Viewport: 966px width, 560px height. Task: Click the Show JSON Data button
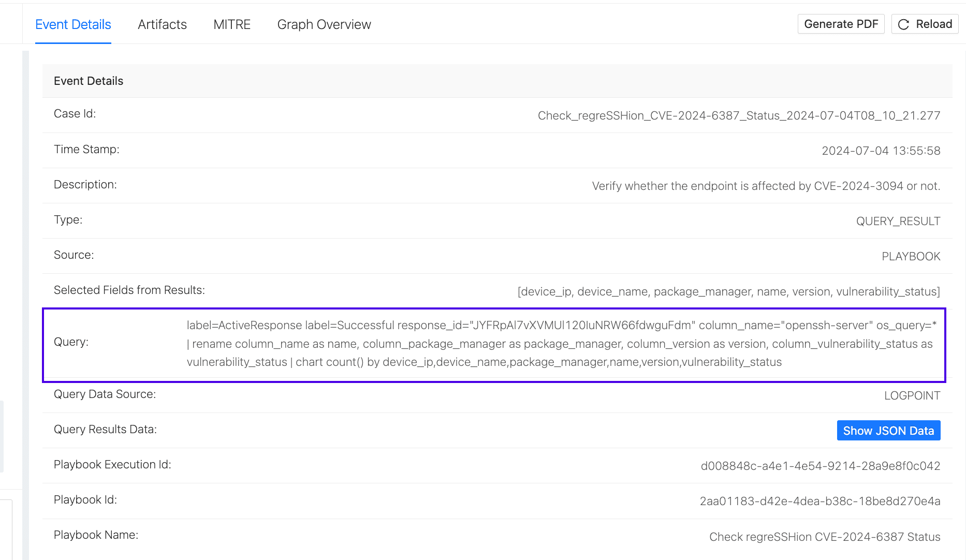888,430
